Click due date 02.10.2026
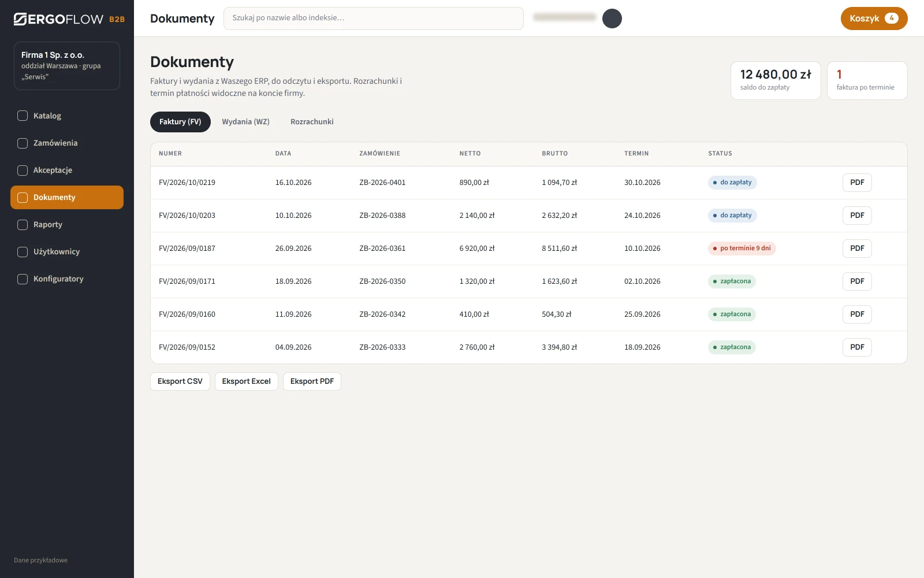 [642, 281]
